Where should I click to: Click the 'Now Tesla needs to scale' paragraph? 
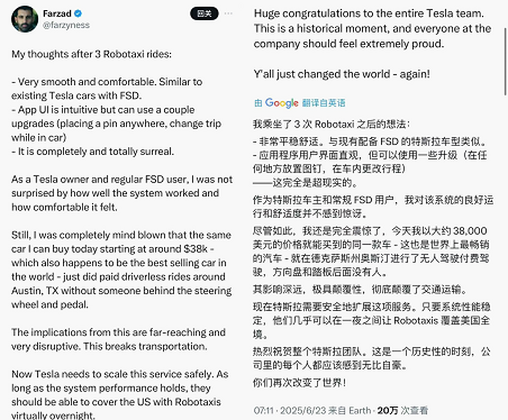pos(120,395)
